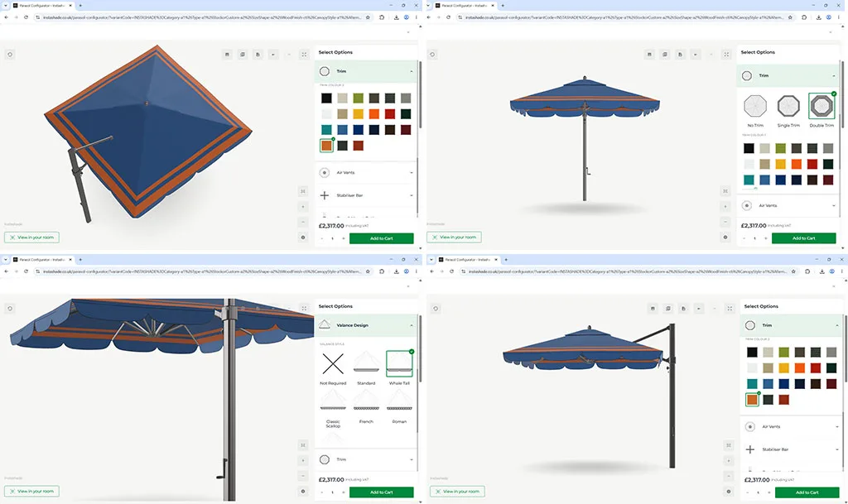The image size is (848, 504).
Task: Open viewer settings gear in bottom-left window
Action: [x=303, y=491]
